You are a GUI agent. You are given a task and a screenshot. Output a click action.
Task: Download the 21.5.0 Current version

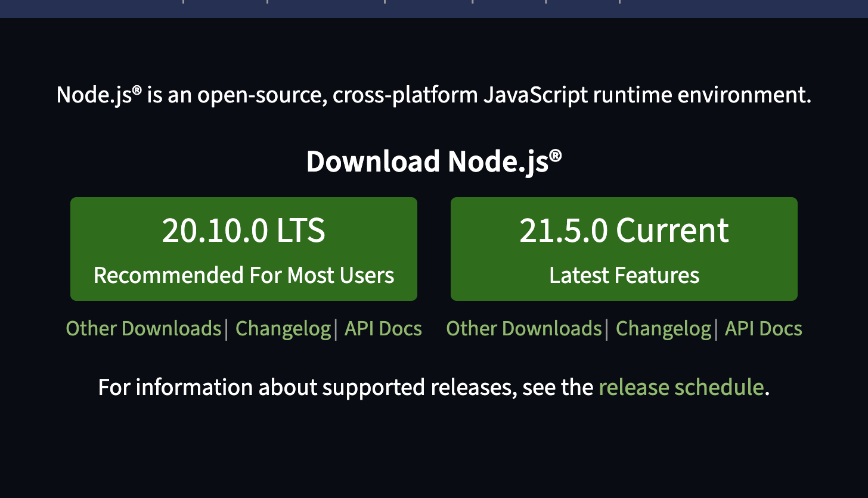[x=624, y=249]
